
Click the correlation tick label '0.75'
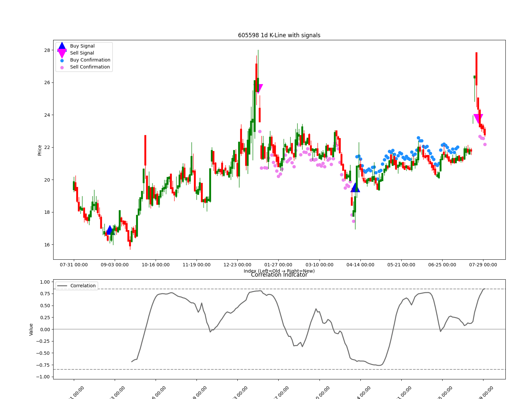tap(45, 294)
